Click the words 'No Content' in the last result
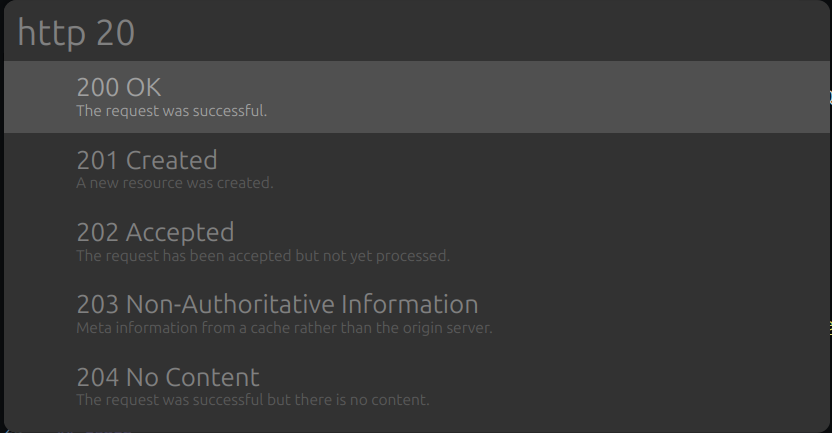Screen dimensions: 832x433 coord(192,377)
